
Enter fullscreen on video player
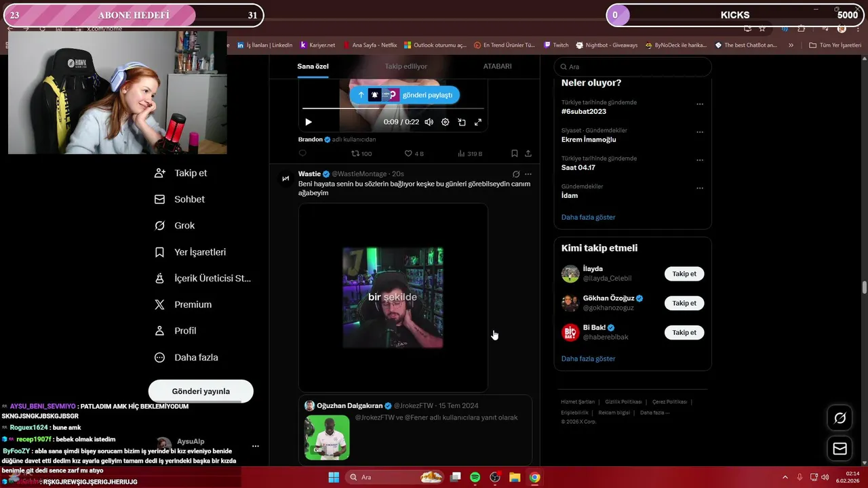478,122
